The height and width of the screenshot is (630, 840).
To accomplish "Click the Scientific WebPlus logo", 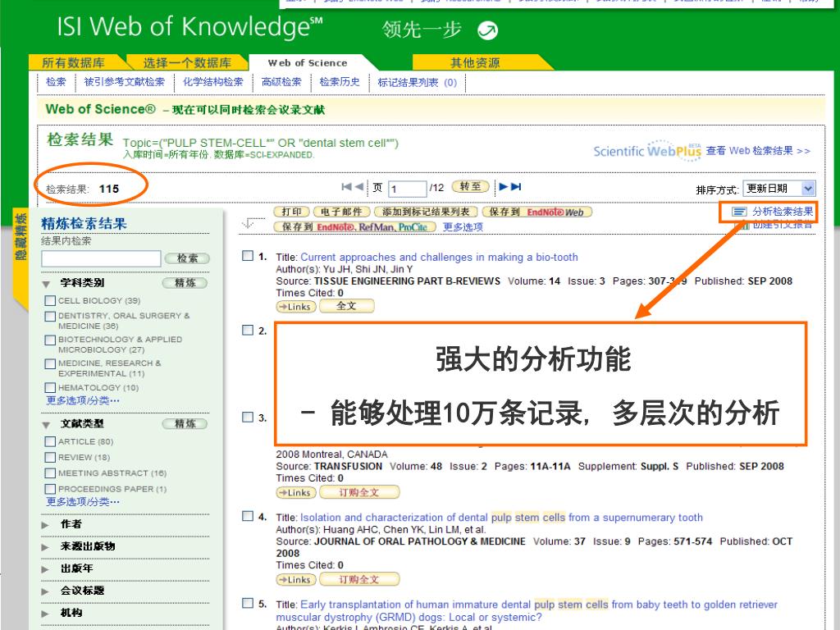I will point(647,151).
